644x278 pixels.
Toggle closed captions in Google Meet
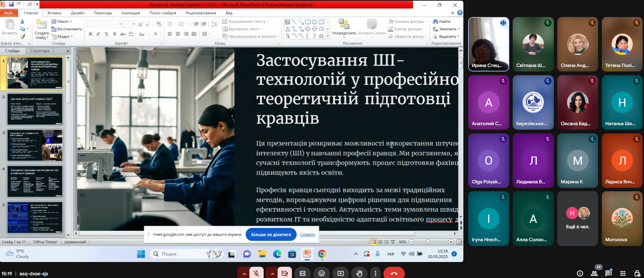(302, 273)
